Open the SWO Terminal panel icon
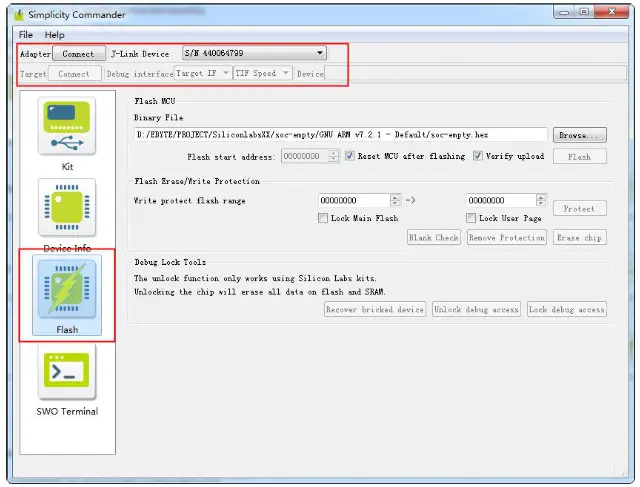640x487 pixels. (x=67, y=371)
